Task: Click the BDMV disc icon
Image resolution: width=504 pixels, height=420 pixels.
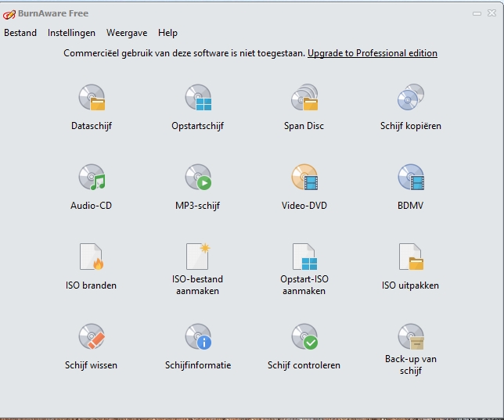Action: [x=411, y=178]
